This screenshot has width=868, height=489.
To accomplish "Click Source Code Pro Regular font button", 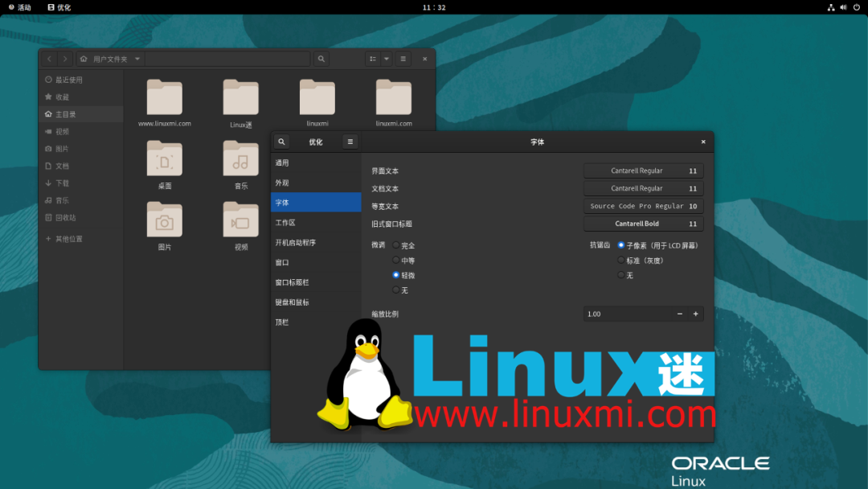I will coord(643,206).
